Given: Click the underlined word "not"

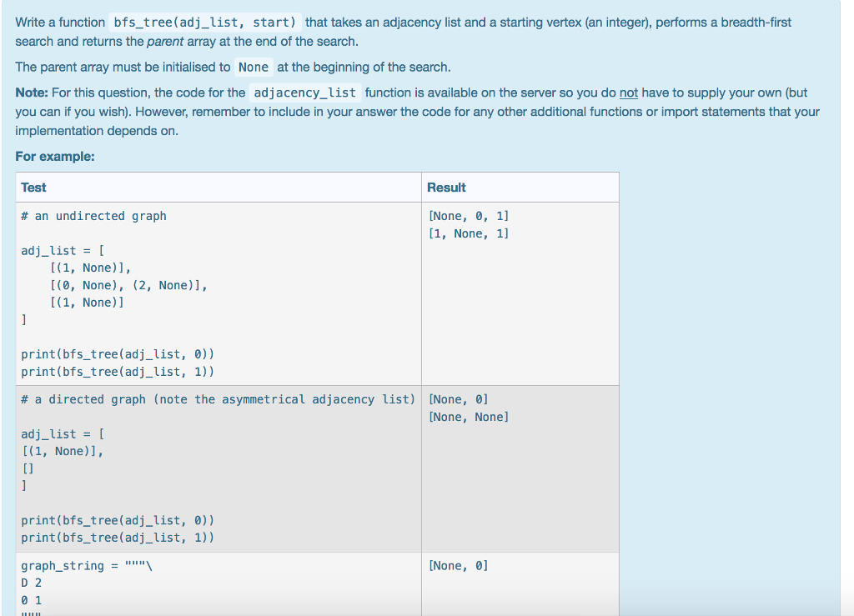Looking at the screenshot, I should pos(630,93).
